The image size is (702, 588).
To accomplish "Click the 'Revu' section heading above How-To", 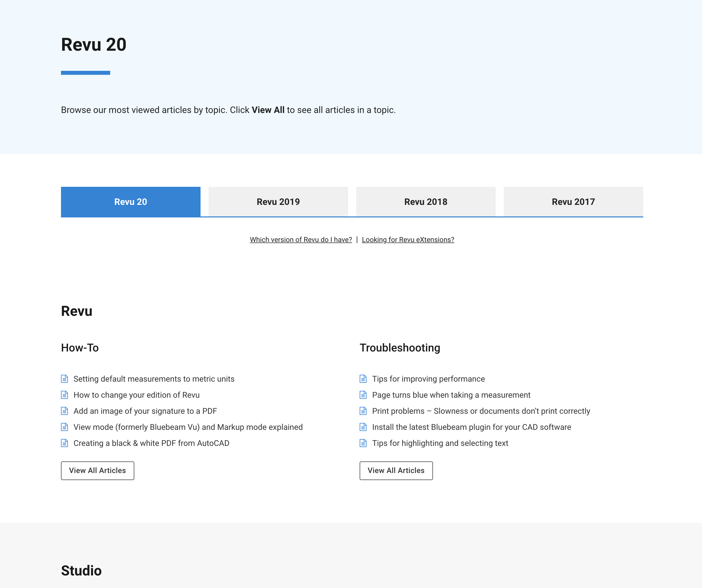I will click(x=77, y=311).
